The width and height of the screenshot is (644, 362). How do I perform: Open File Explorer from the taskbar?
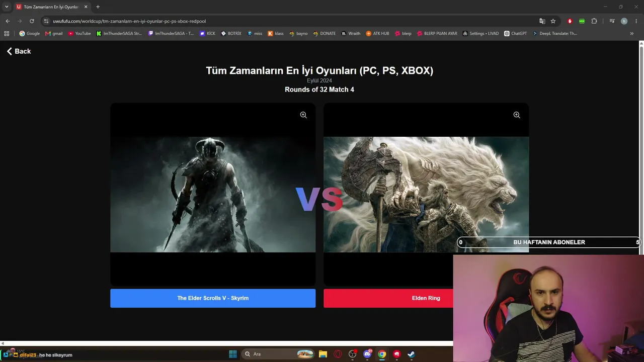click(x=323, y=354)
